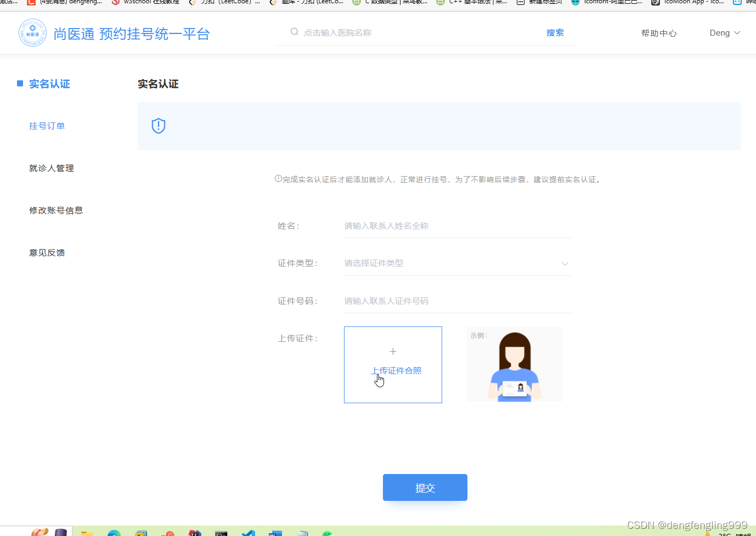Open the 尚医通 预约挂号统一平台 home title
Image resolution: width=756 pixels, height=536 pixels.
click(132, 34)
